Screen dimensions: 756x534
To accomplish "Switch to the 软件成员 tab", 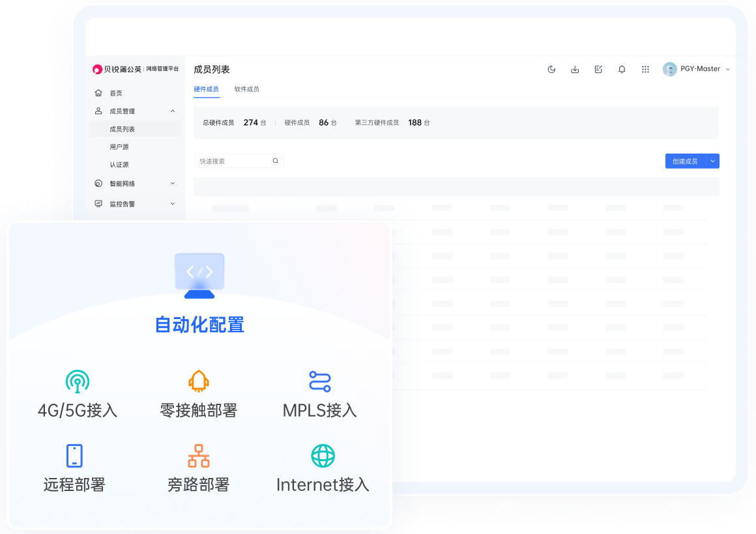I will pos(247,89).
